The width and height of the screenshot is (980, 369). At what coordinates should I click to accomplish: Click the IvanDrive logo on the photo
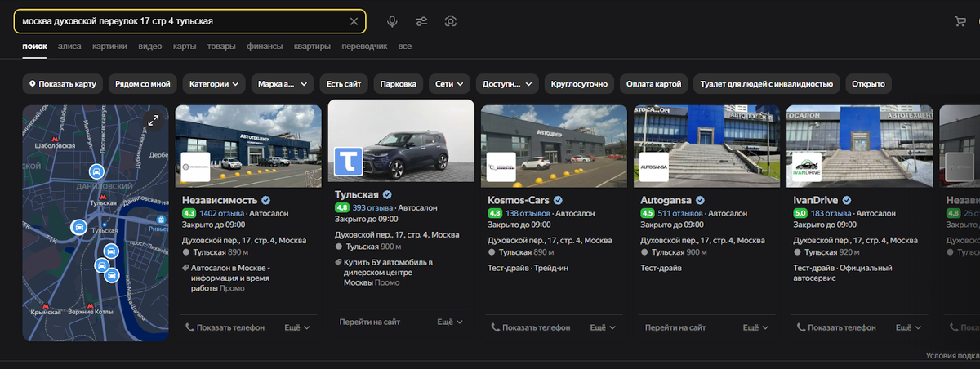click(x=807, y=167)
